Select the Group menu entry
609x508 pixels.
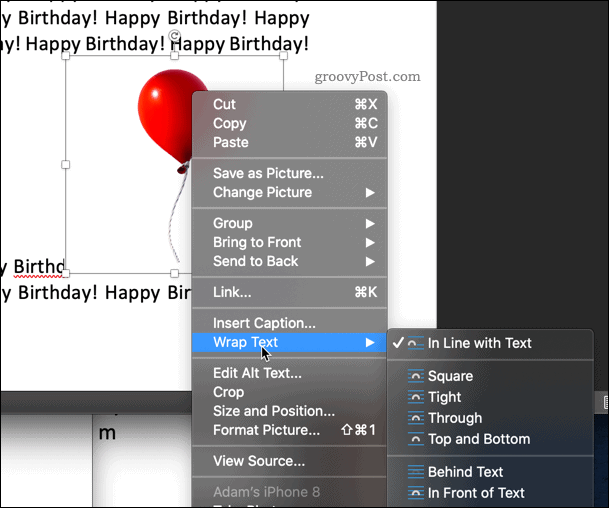pos(289,223)
